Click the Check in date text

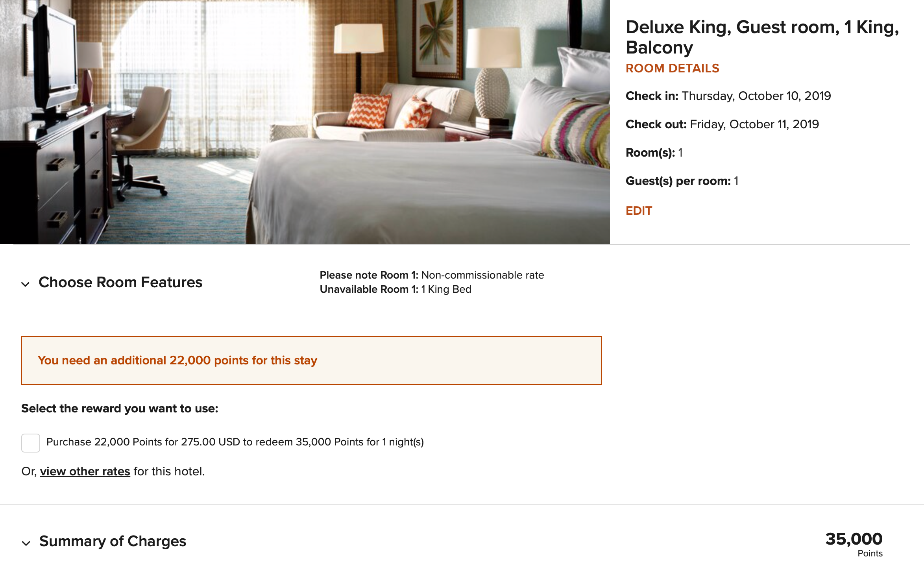click(x=728, y=96)
